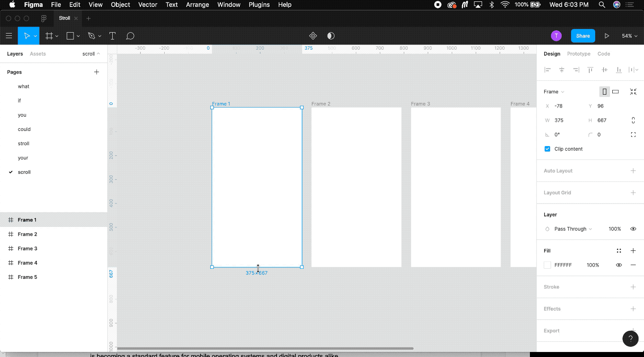Hide the fill using eye icon

point(619,265)
